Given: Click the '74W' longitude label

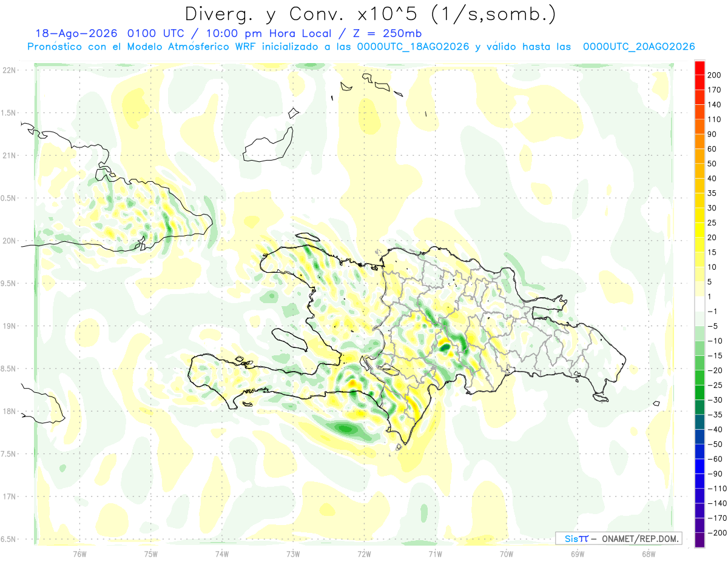Looking at the screenshot, I should [x=221, y=555].
